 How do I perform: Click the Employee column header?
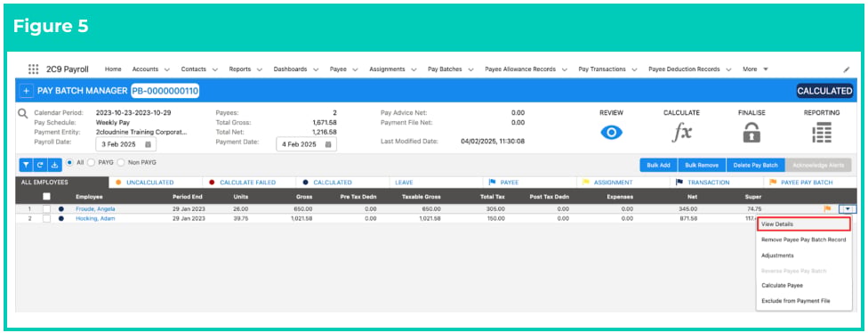(x=89, y=197)
